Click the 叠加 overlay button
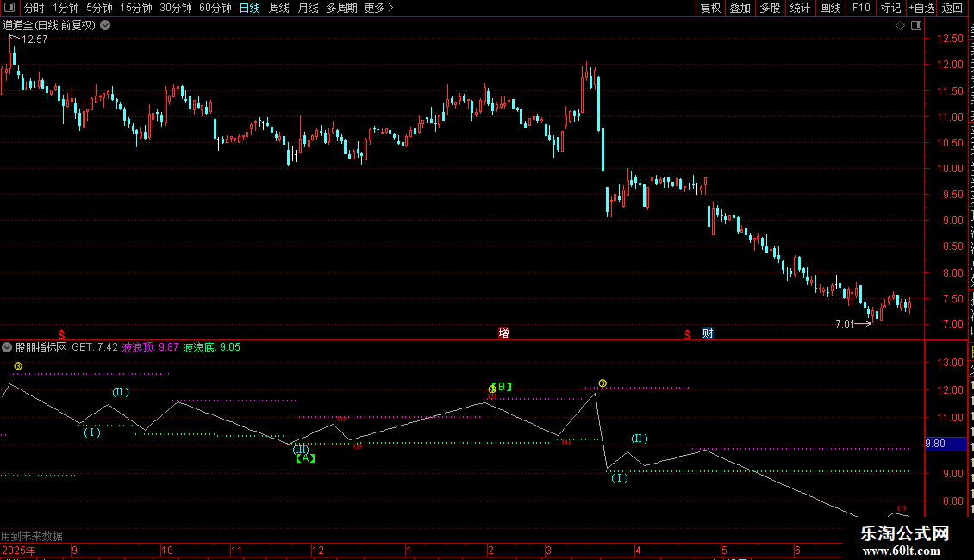Viewport: 974px width, 560px height. point(740,8)
